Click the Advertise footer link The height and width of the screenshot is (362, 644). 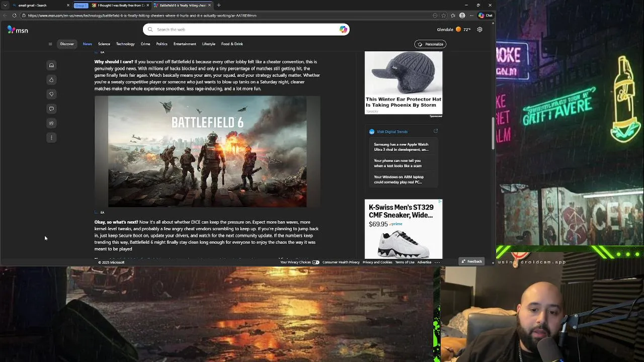tap(424, 262)
